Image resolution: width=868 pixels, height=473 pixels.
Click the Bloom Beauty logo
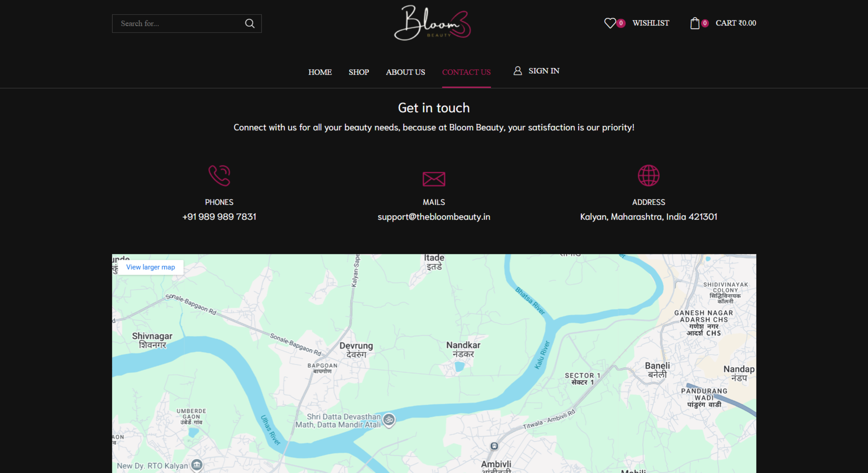click(433, 23)
